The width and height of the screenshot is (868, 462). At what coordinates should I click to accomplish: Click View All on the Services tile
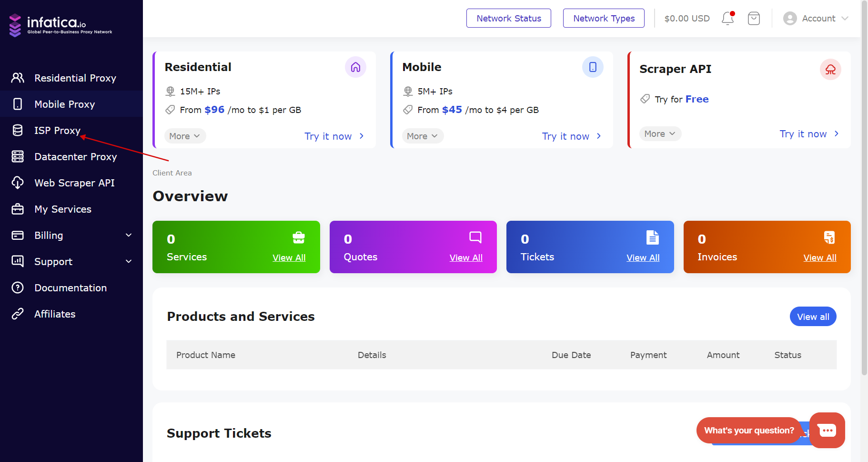click(289, 257)
